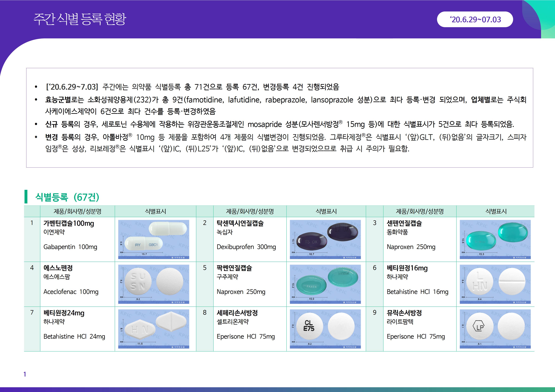The width and height of the screenshot is (555, 392).
Task: Click the product name 세페리손서방정
Action: pyautogui.click(x=237, y=313)
